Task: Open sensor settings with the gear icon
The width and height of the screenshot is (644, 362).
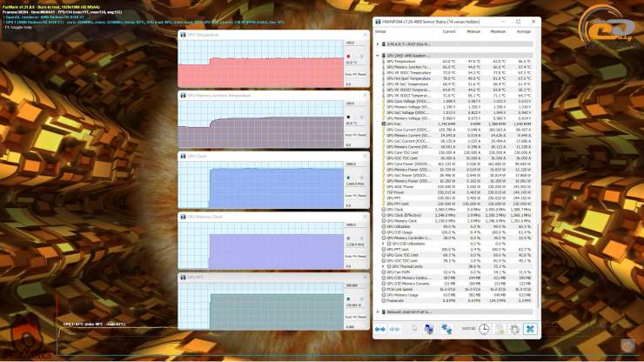Action: pyautogui.click(x=514, y=329)
